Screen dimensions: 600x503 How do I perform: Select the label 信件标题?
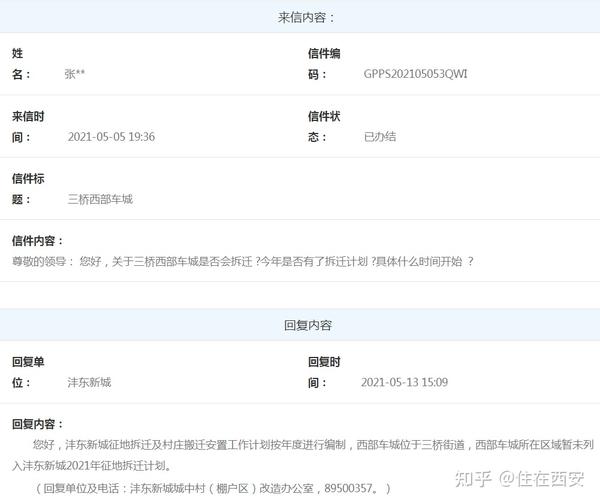click(x=28, y=189)
